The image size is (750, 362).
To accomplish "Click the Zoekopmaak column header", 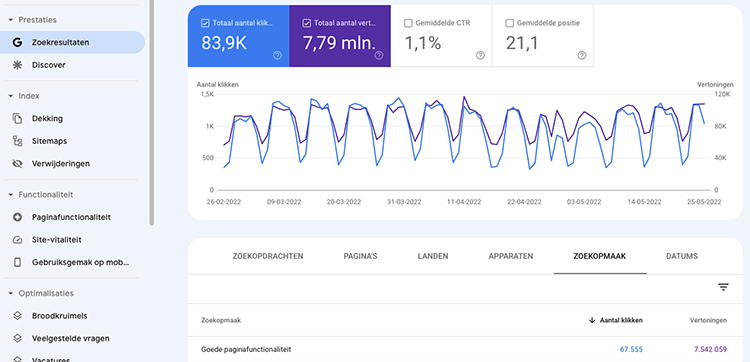I will tap(221, 320).
